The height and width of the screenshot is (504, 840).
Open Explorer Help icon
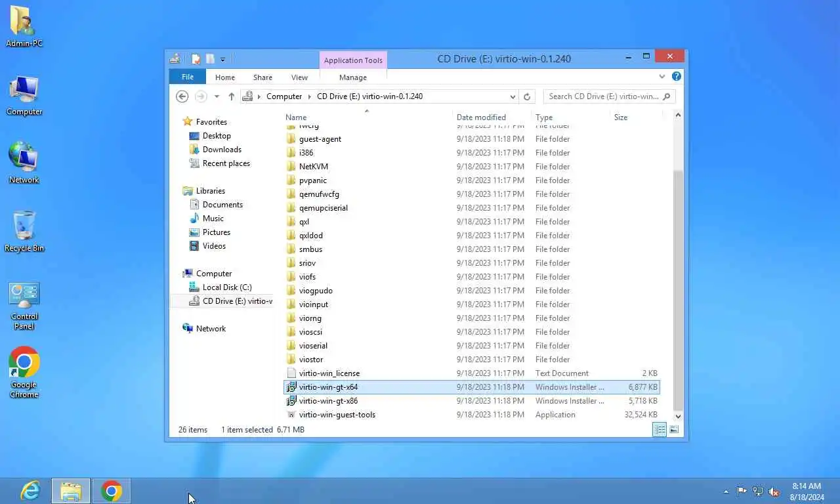pyautogui.click(x=677, y=77)
